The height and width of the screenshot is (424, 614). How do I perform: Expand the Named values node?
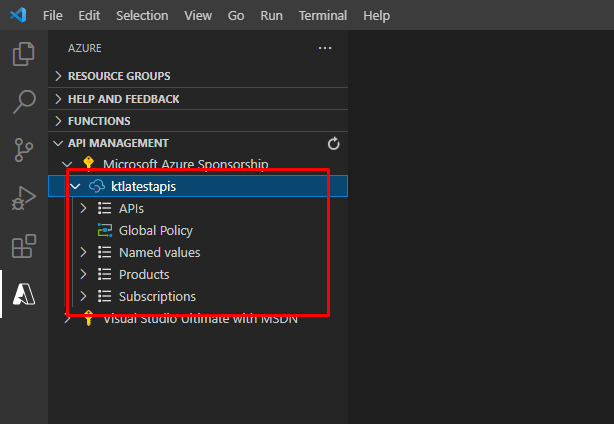84,253
